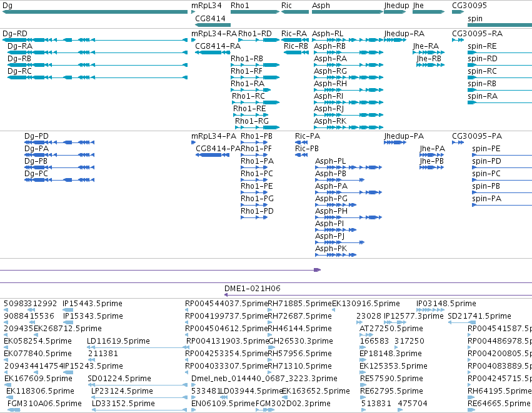Click protein Dg-PC glyph
This screenshot has height=413, width=532.
[x=59, y=180]
